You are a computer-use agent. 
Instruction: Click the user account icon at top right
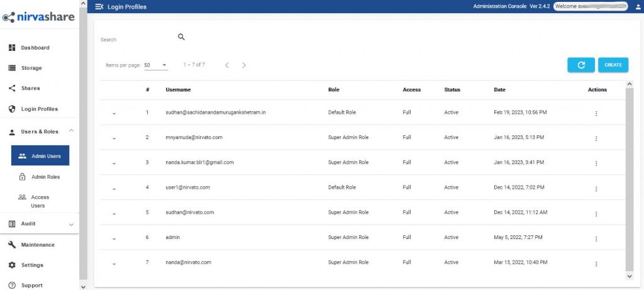click(x=638, y=6)
